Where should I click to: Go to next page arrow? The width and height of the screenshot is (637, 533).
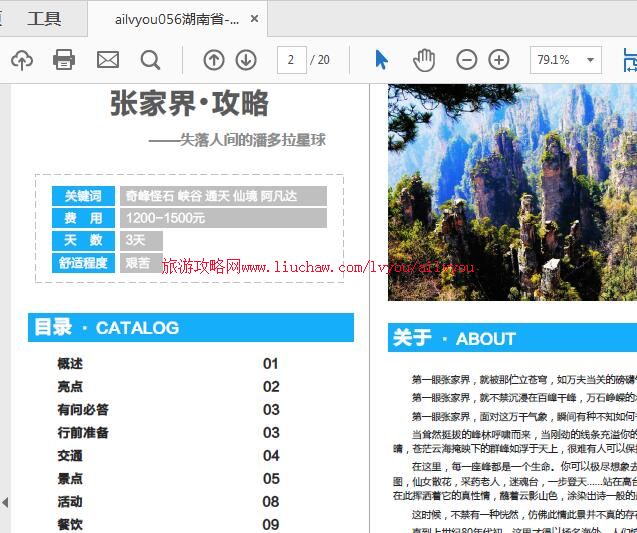[246, 60]
